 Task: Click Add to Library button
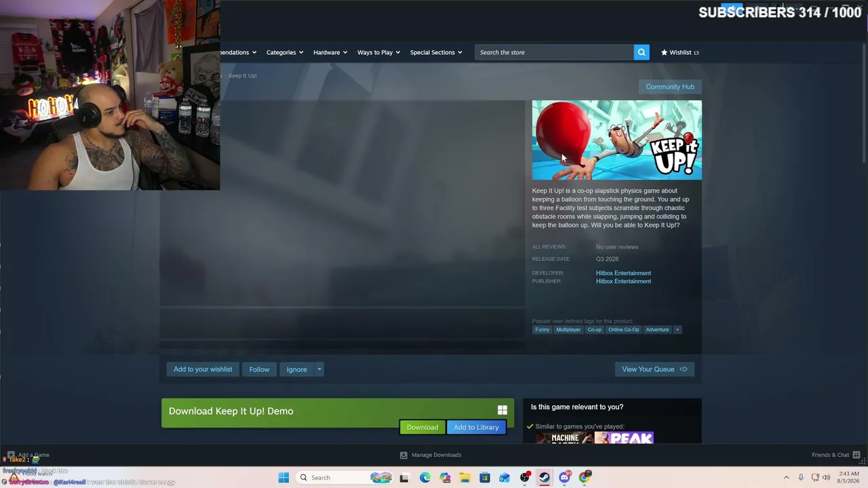[x=476, y=427]
